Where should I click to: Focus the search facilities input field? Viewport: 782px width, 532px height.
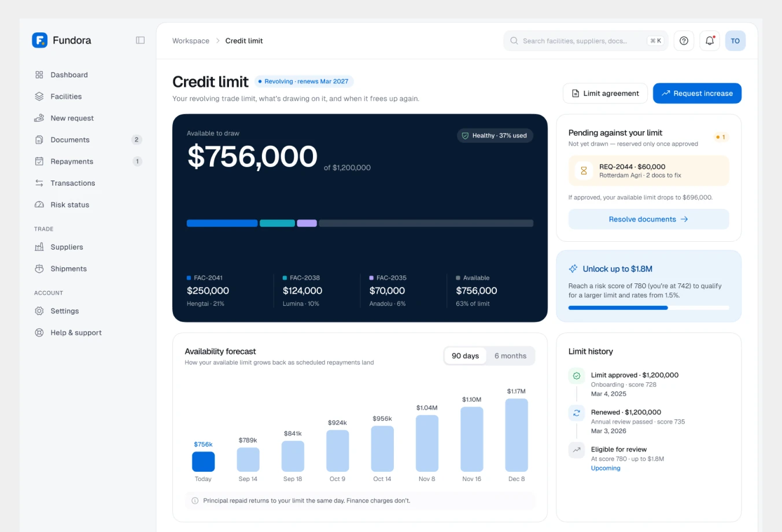[585, 41]
